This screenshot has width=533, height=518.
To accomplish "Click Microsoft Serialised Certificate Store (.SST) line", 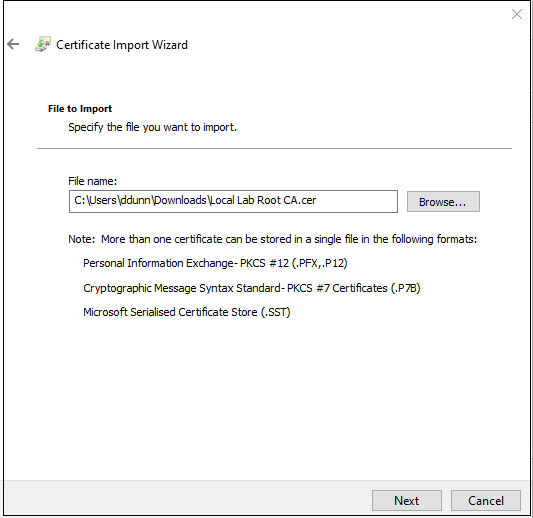I will pyautogui.click(x=187, y=312).
